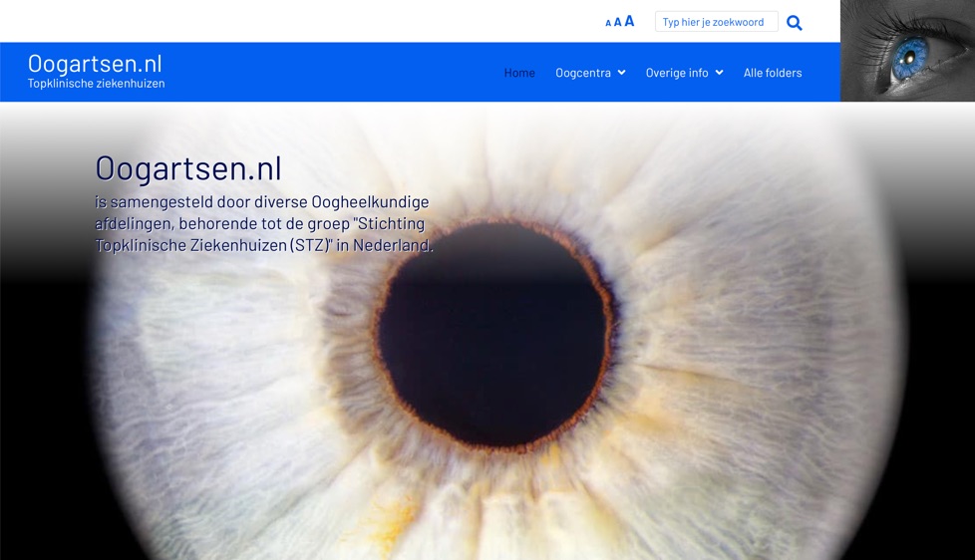Click the Oogartsen.nl site logo title

[95, 64]
